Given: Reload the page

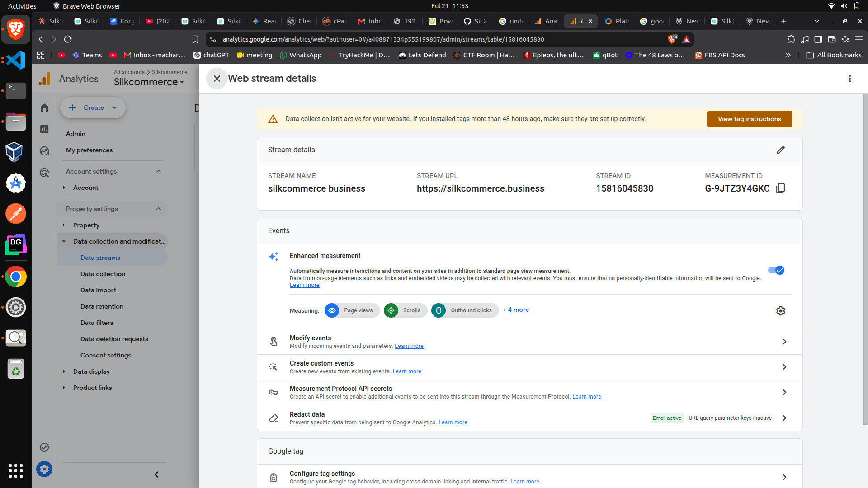Looking at the screenshot, I should pos(68,39).
